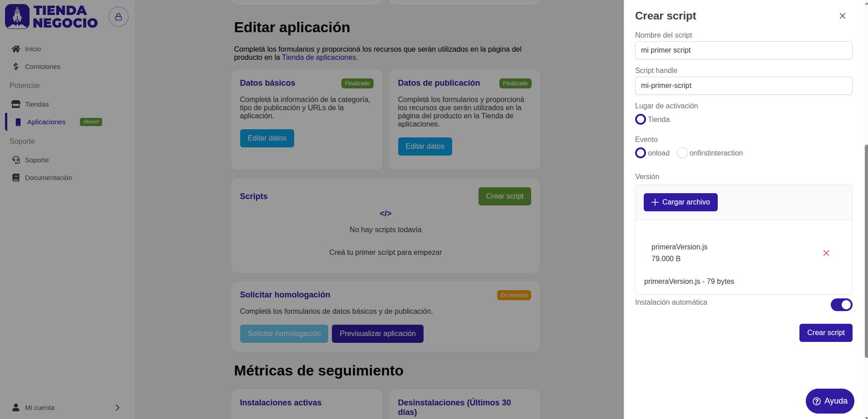Viewport: 868px width, 419px height.
Task: Click the Tiendas store icon
Action: (x=16, y=104)
